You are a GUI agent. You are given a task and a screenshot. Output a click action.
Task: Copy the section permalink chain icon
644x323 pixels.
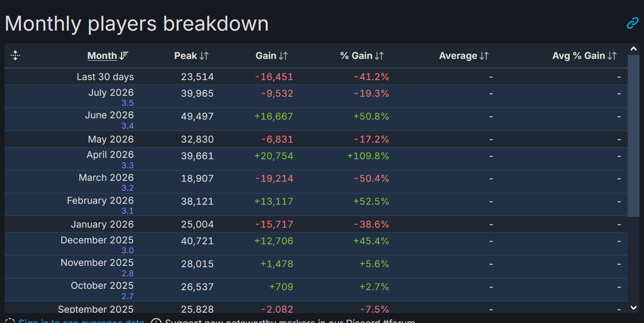(x=633, y=23)
